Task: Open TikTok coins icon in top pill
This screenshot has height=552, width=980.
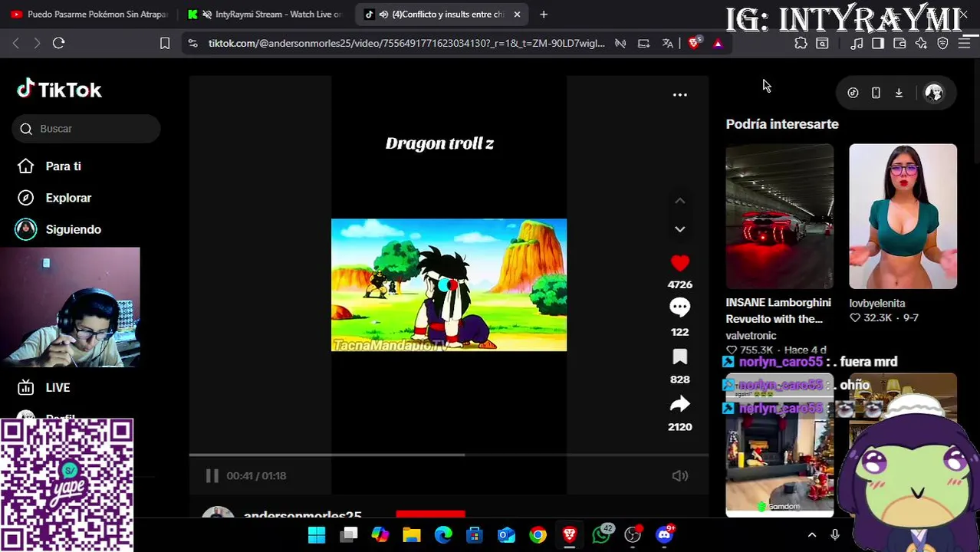Action: tap(853, 93)
